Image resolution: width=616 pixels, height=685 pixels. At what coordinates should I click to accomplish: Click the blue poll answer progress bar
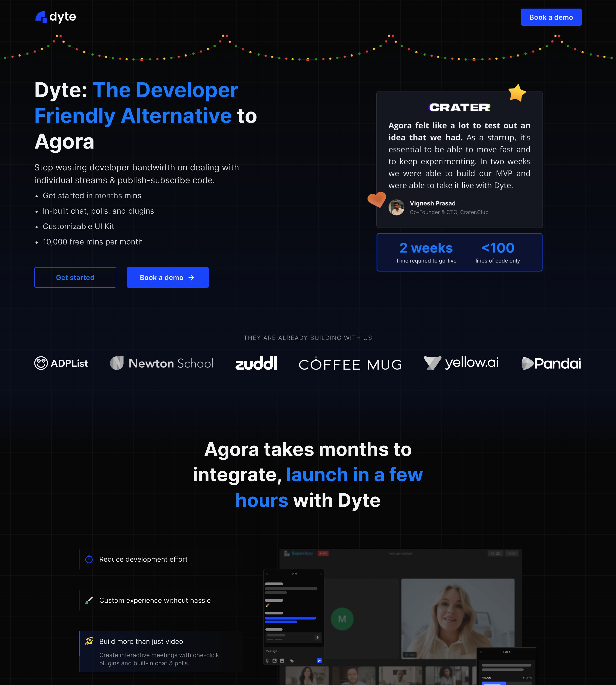coord(494,683)
